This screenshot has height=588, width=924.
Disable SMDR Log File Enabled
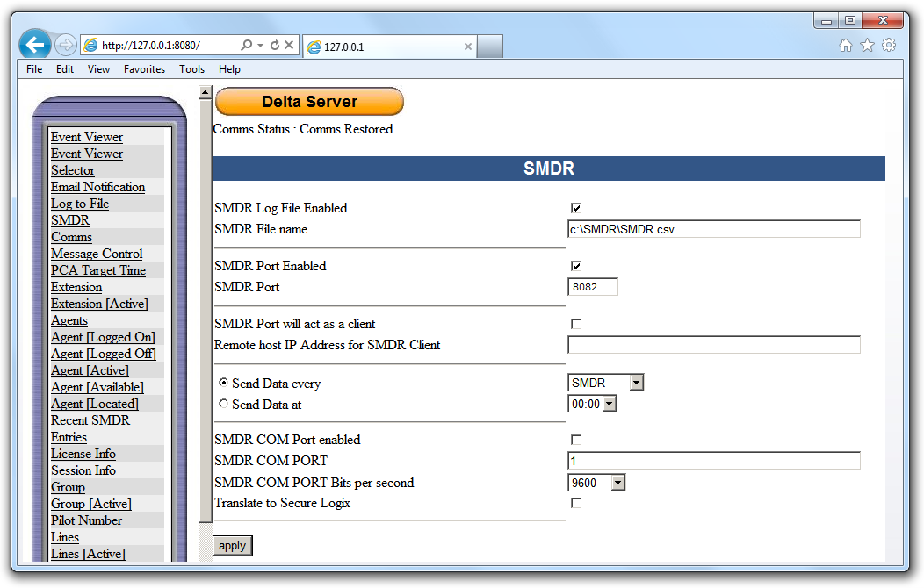[576, 208]
